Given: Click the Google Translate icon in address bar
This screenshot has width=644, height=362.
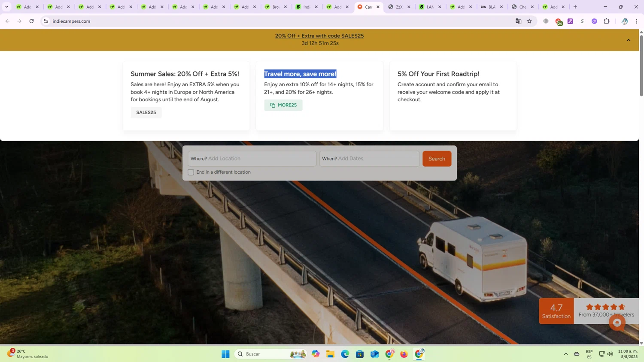Looking at the screenshot, I should coord(518,21).
